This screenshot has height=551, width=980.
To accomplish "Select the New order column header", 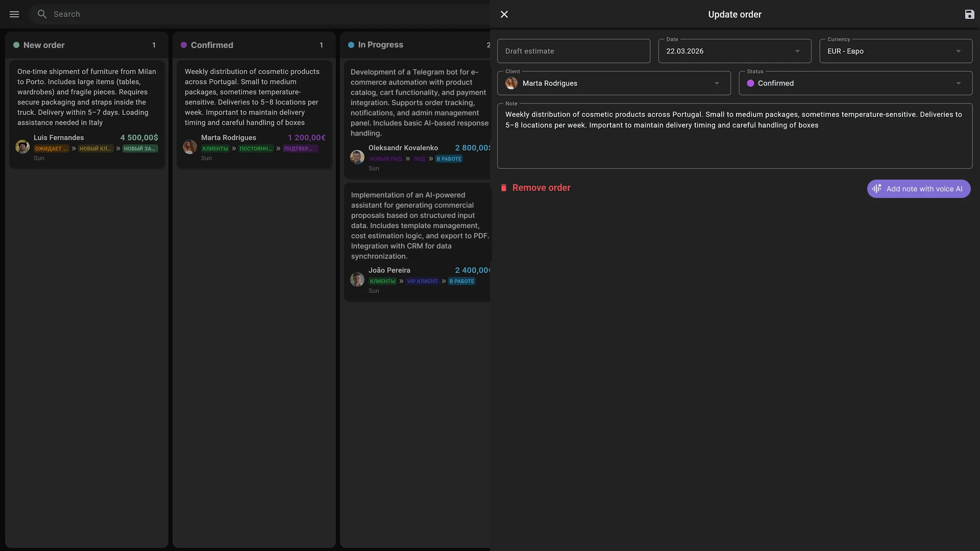I will tap(44, 45).
